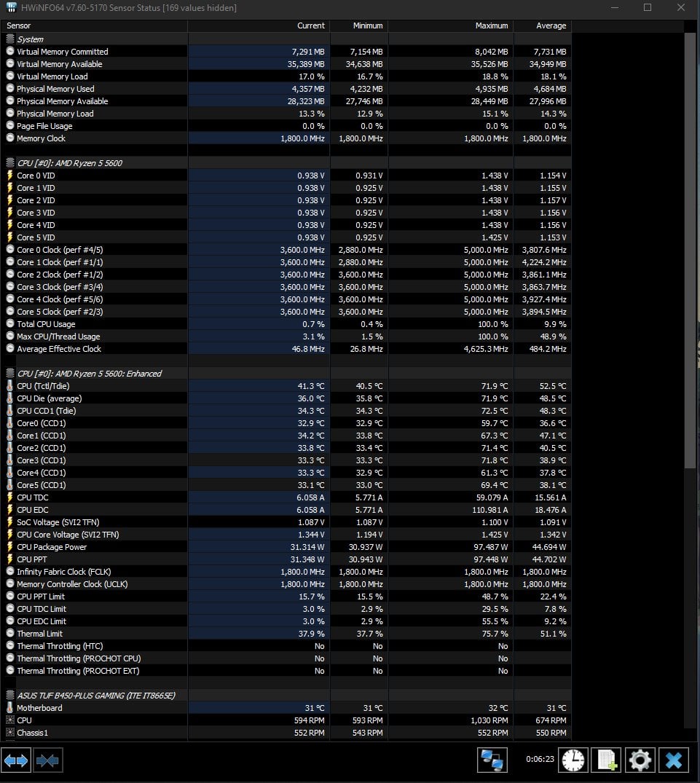The image size is (700, 783).
Task: Select the CPU EDC Limit row
Action: click(x=286, y=621)
